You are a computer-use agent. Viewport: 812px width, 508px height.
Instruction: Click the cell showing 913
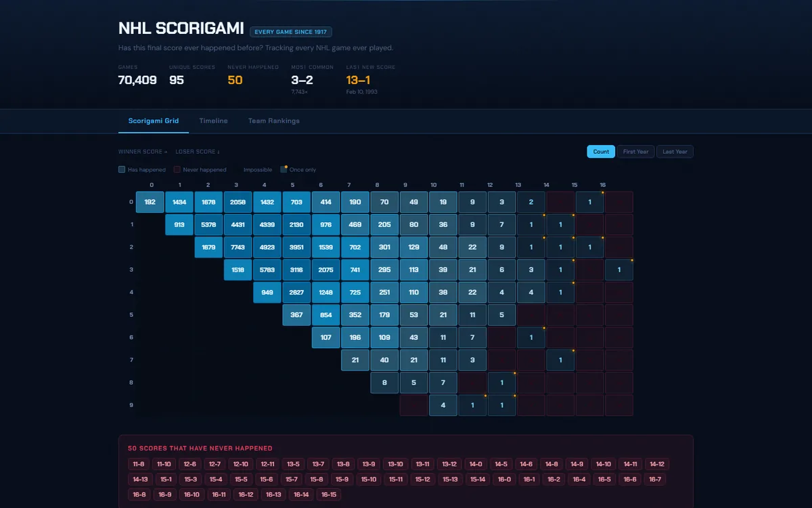coord(179,225)
